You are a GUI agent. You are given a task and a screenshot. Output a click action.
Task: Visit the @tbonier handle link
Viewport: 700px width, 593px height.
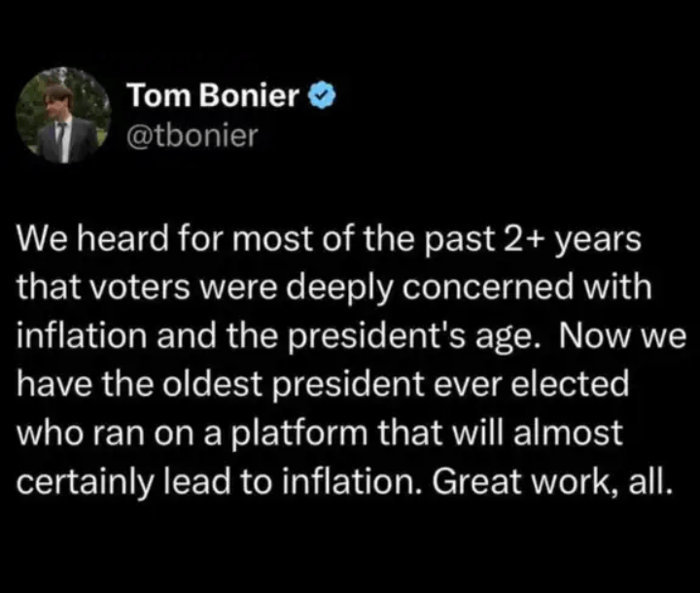tap(192, 136)
